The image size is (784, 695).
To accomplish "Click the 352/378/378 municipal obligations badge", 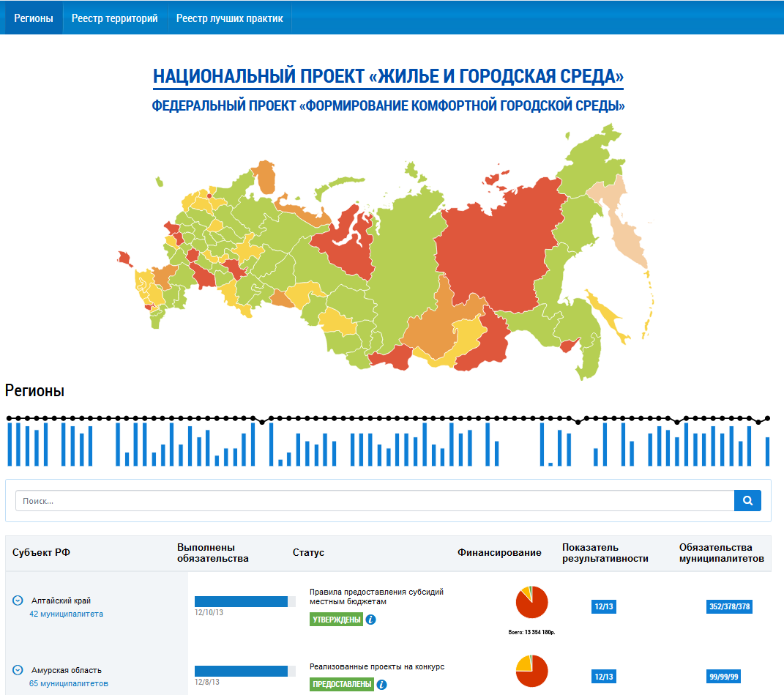I will click(x=730, y=606).
